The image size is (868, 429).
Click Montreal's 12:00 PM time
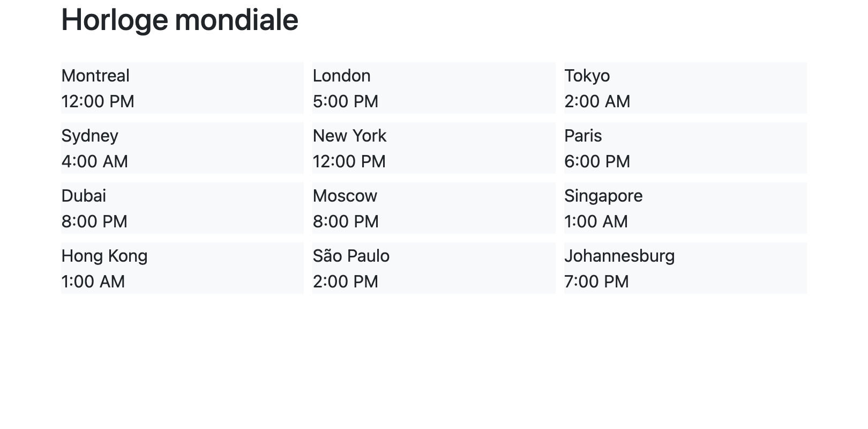[x=98, y=101]
